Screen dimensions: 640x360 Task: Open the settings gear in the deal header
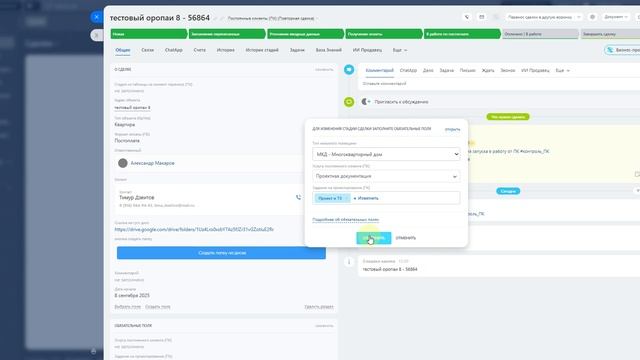592,17
